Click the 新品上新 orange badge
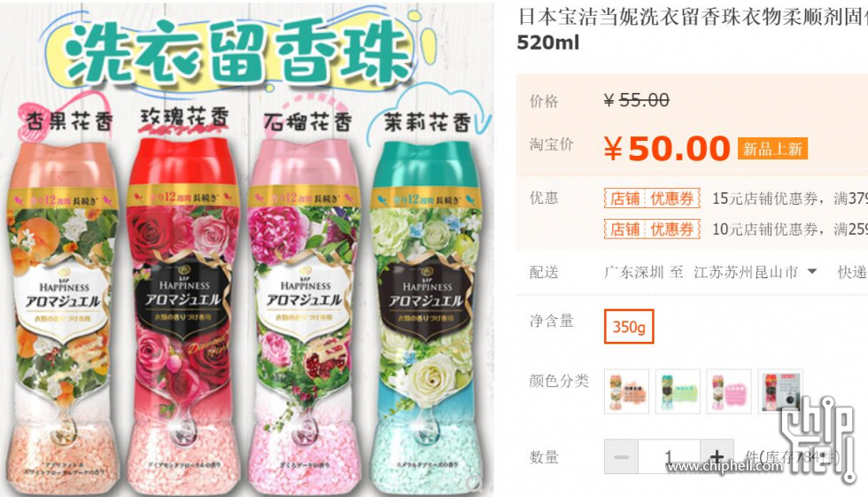This screenshot has height=497, width=868. click(772, 148)
